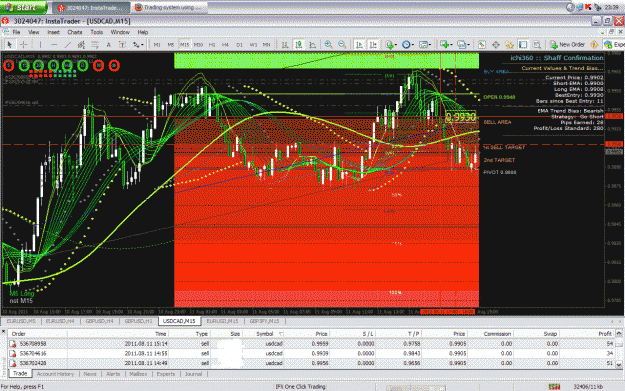
Task: Switch chart to H1 timeframe
Action: [212, 45]
